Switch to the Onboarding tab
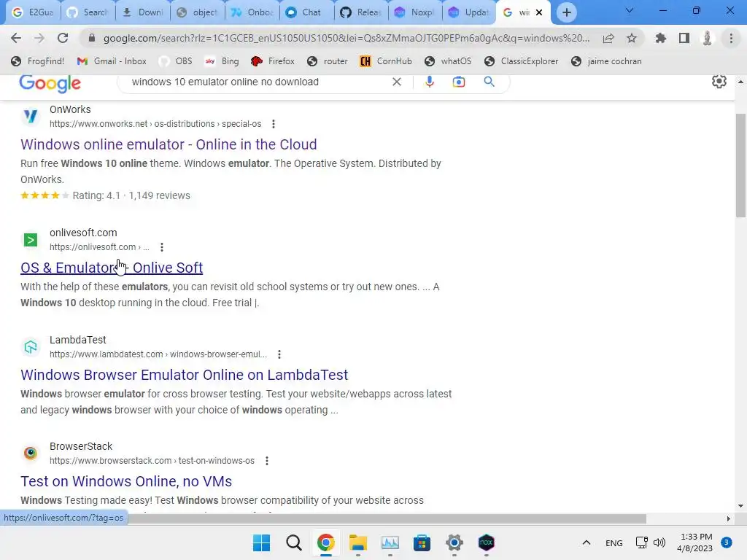This screenshot has width=747, height=560. click(252, 12)
